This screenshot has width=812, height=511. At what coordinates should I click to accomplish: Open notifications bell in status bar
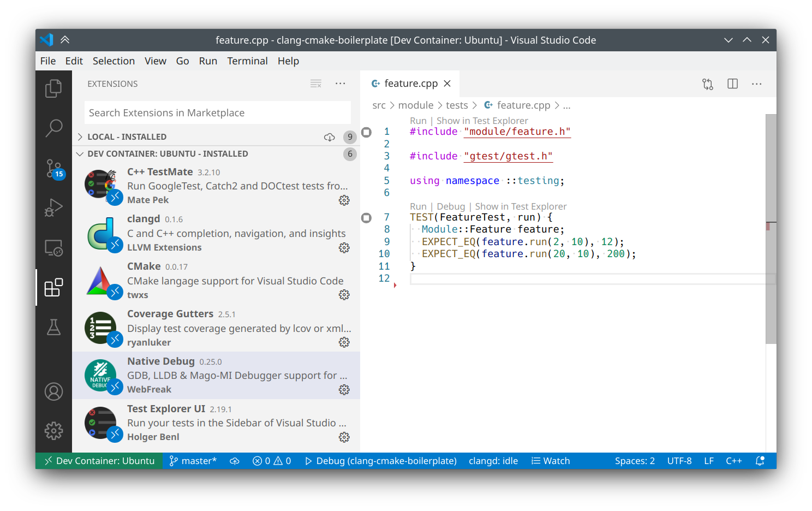(760, 461)
